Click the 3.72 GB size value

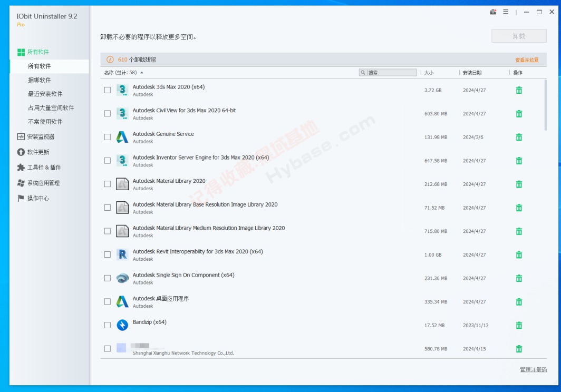tap(433, 90)
